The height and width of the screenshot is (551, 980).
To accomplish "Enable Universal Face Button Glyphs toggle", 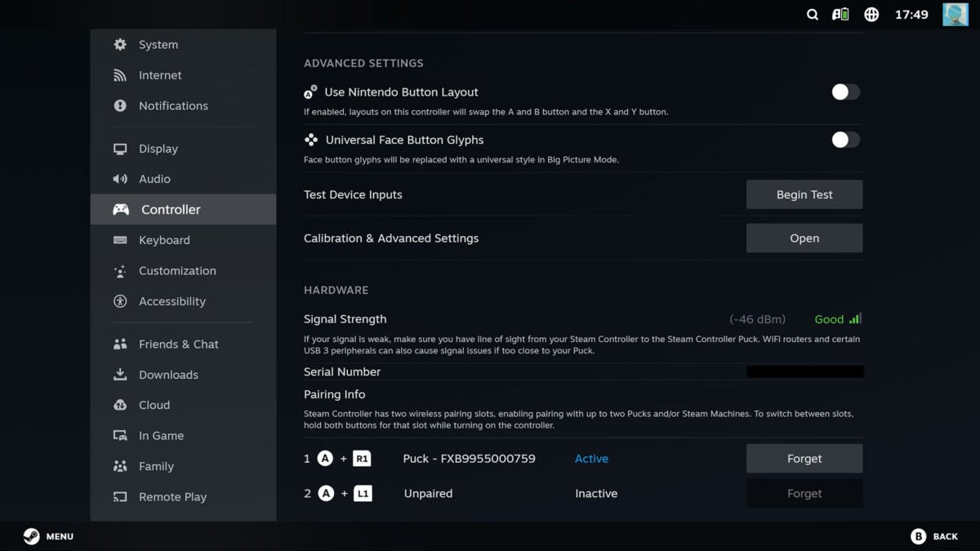I will click(x=845, y=140).
